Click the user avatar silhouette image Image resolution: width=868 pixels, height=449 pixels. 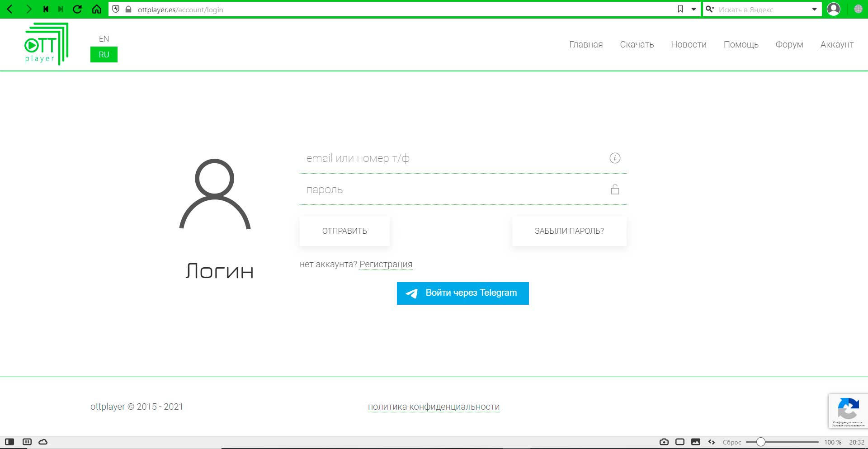pyautogui.click(x=215, y=194)
